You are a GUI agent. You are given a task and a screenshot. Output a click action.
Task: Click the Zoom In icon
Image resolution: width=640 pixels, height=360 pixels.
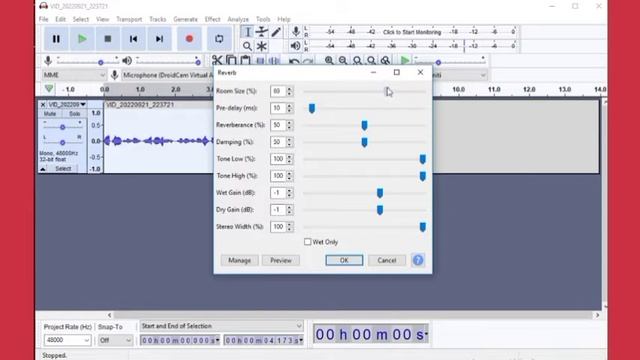coord(329,61)
